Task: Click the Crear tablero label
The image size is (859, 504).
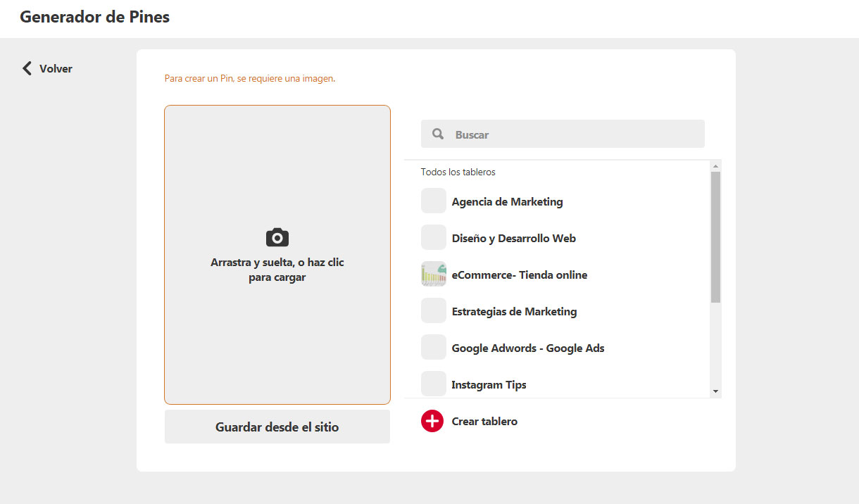Action: pos(484,422)
